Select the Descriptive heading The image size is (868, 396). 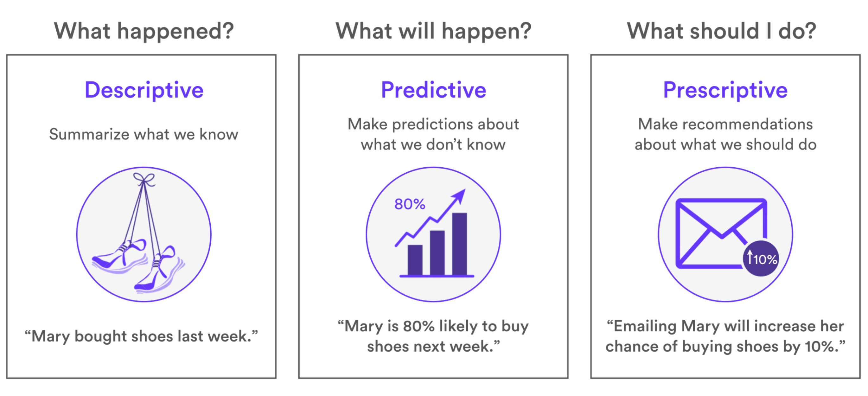144,90
